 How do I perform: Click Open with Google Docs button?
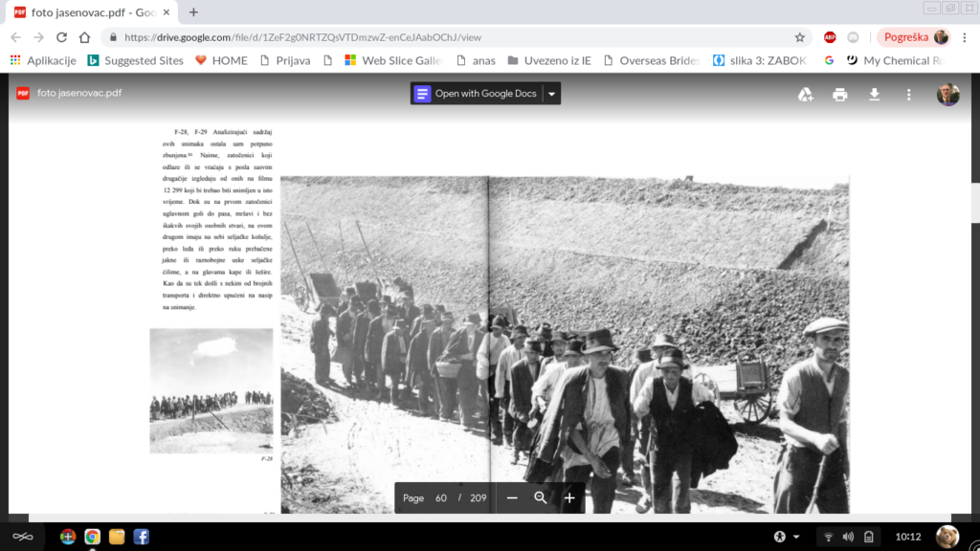coord(477,94)
